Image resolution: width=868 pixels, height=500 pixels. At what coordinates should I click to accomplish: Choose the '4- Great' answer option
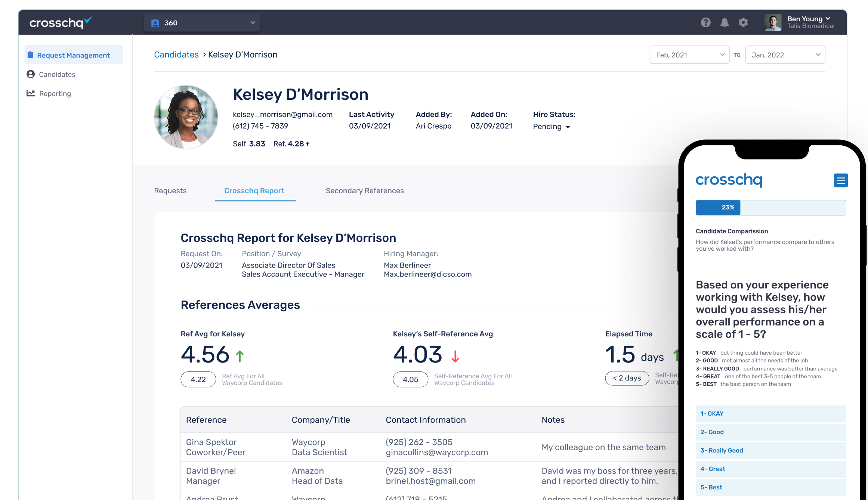(x=770, y=469)
